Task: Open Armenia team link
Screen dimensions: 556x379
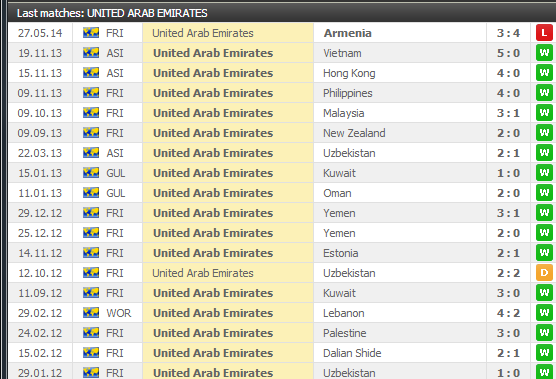Action: (x=348, y=33)
